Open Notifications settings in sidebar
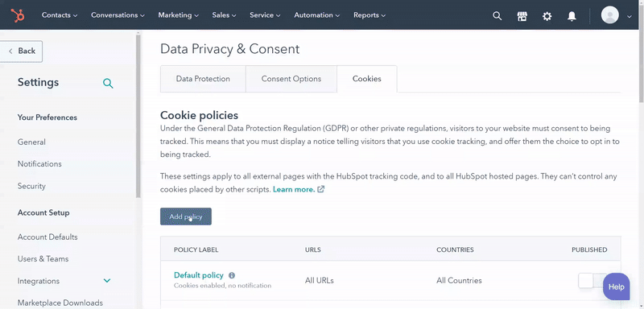 39,163
